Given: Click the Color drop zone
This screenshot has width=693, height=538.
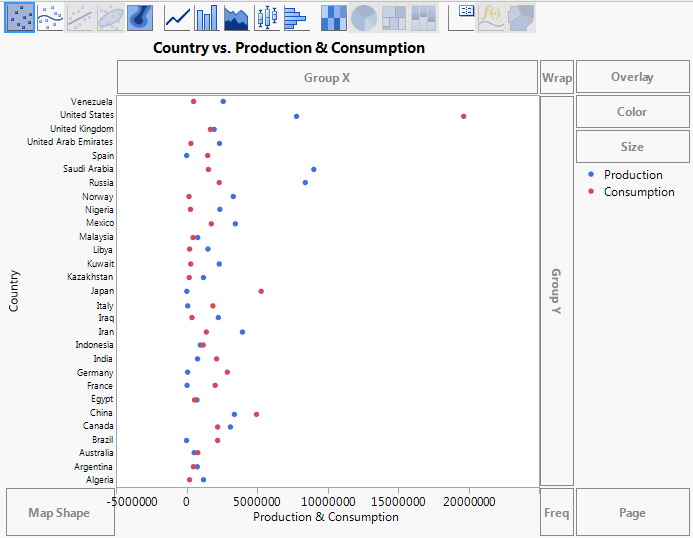Looking at the screenshot, I should (632, 112).
